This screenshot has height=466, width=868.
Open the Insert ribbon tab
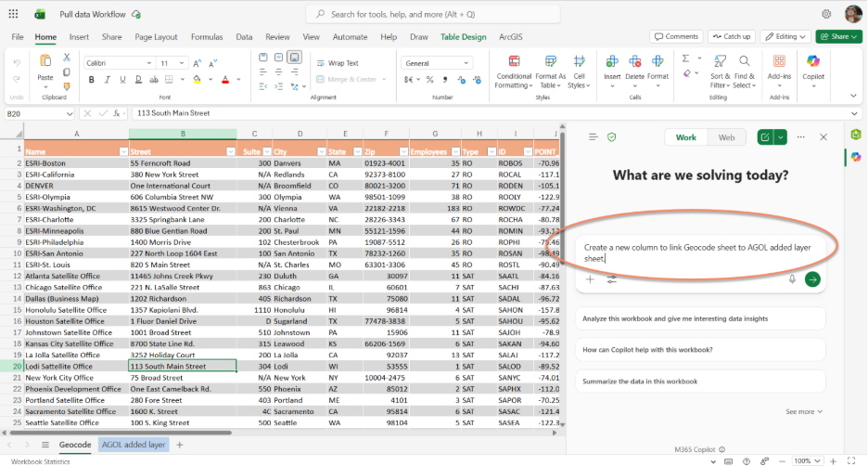(79, 36)
